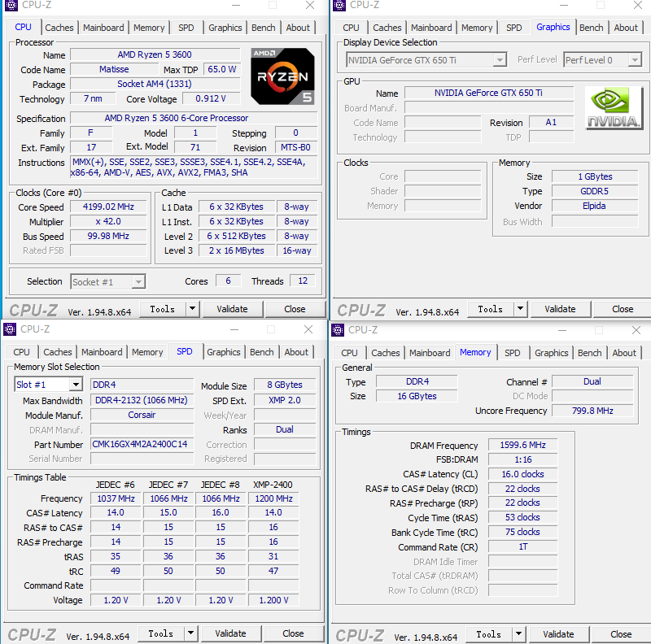This screenshot has height=644, width=651.
Task: Click the Uncore Frequency value 799.8 MHz
Action: pyautogui.click(x=592, y=411)
